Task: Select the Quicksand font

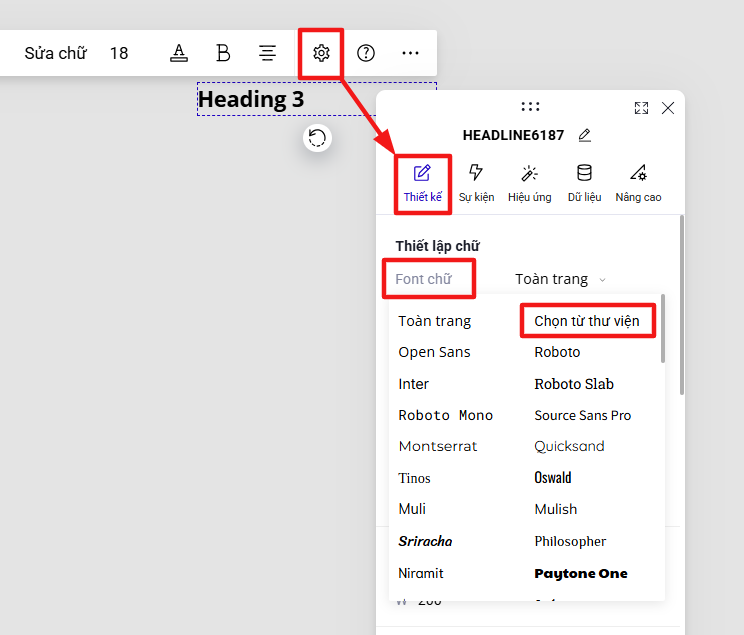Action: pyautogui.click(x=569, y=446)
